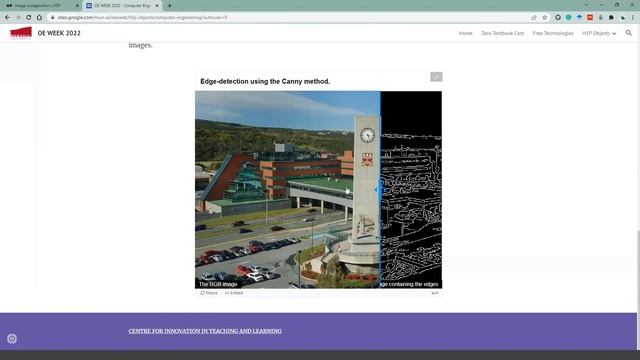Screen dimensions: 640x360
Task: Click the red university logo
Action: 21,33
